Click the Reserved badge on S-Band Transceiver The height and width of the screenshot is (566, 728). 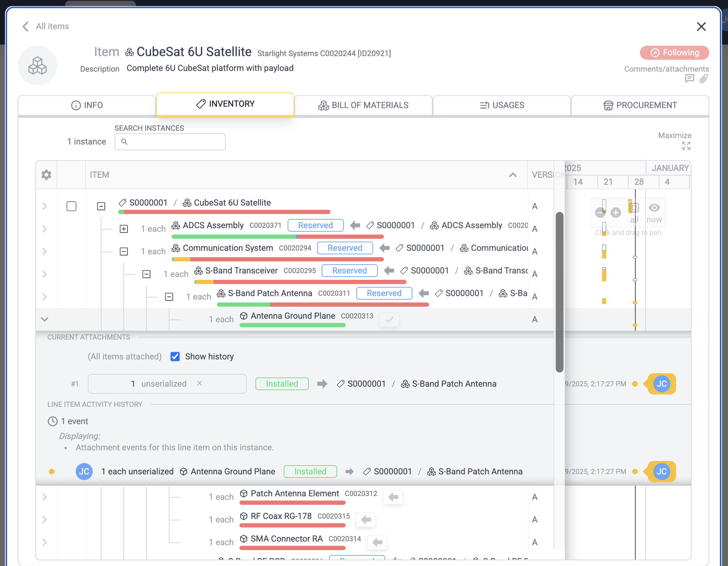click(349, 271)
